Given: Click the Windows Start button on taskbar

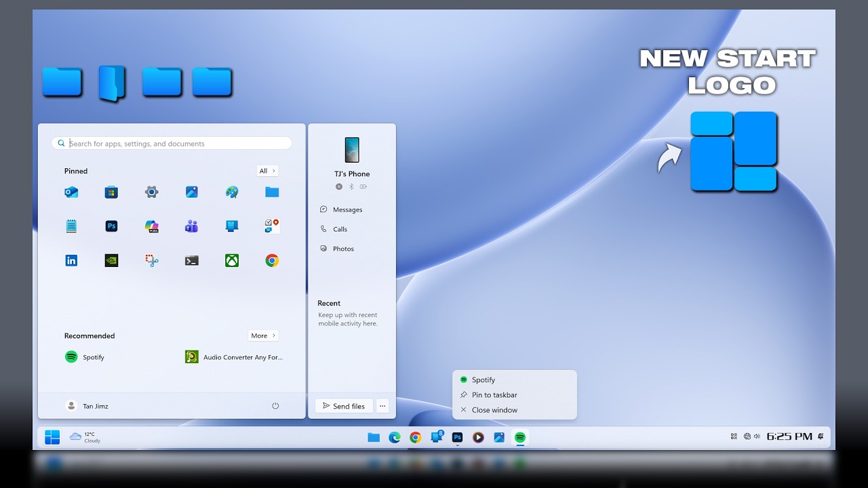Looking at the screenshot, I should pos(52,437).
